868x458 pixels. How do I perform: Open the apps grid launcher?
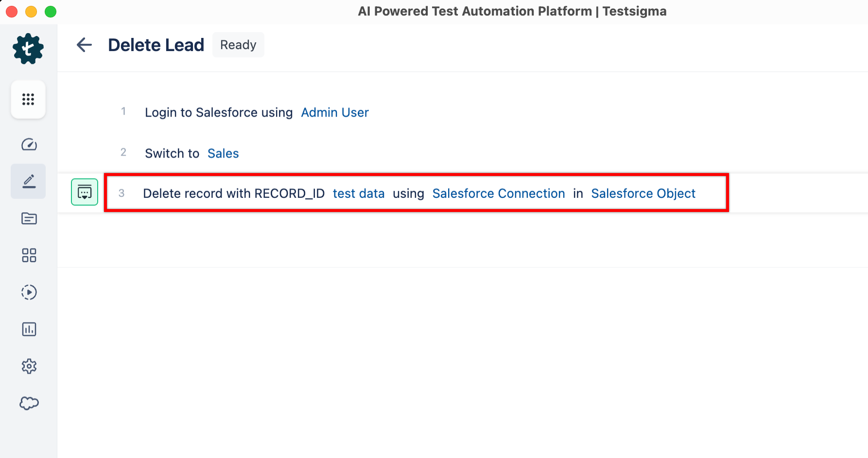pos(28,100)
